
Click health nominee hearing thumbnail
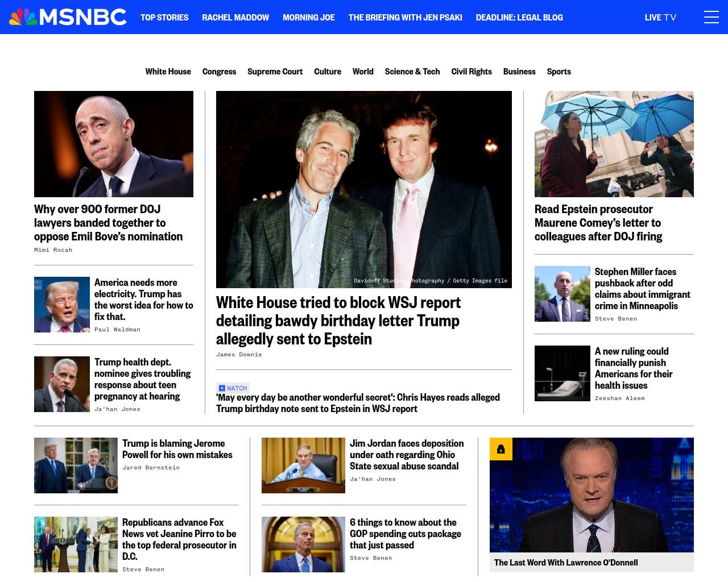coord(62,384)
